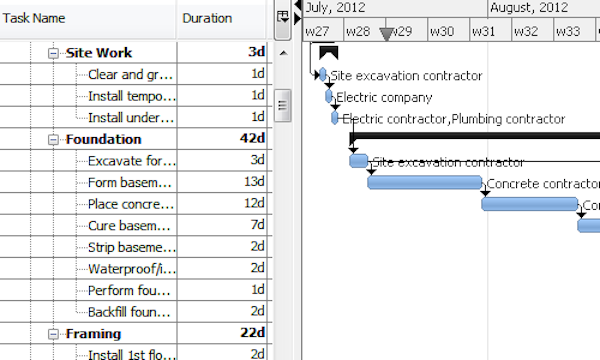Image resolution: width=600 pixels, height=360 pixels.
Task: Select the Form basement walls 13d bar
Action: click(x=425, y=182)
